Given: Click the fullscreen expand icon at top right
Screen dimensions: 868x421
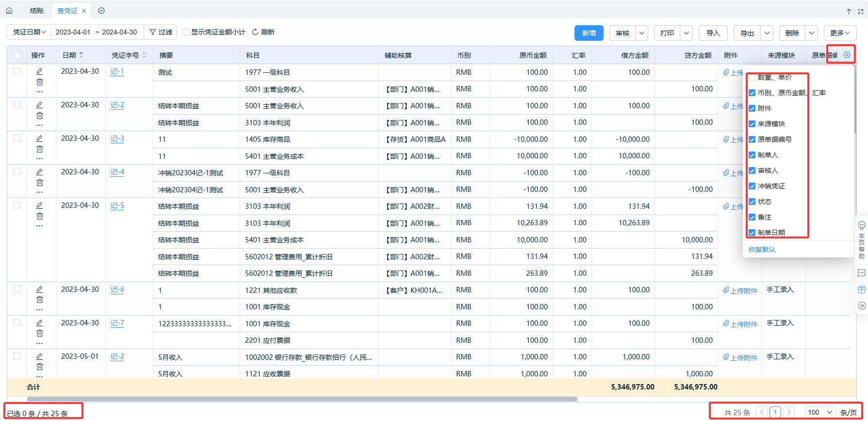Looking at the screenshot, I should pos(861,11).
